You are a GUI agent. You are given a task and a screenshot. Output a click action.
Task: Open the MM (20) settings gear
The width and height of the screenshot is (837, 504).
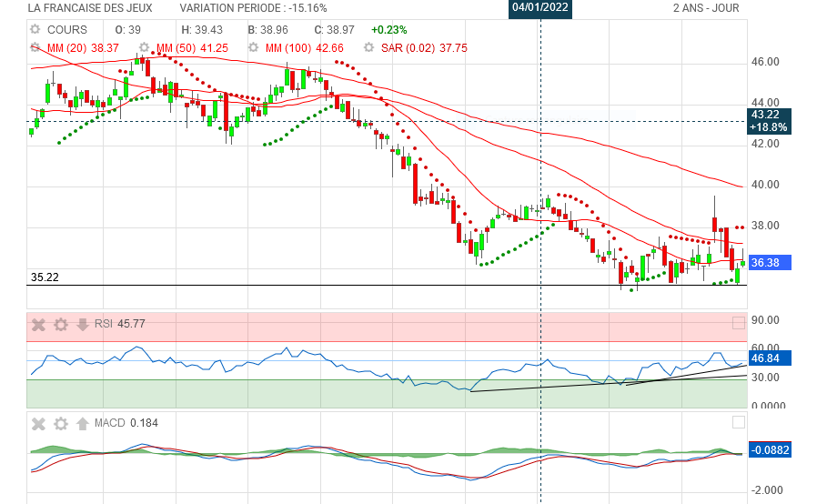pos(35,47)
